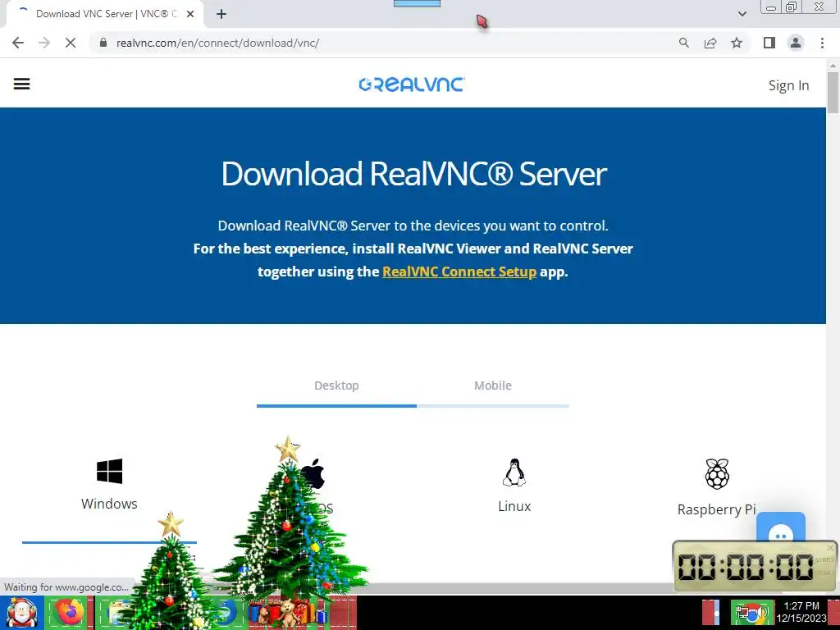840x630 pixels.
Task: Open a new browser tab
Action: [221, 14]
